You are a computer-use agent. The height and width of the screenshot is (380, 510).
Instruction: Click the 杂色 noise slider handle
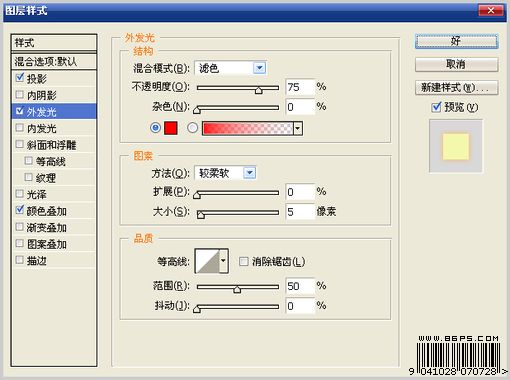point(197,110)
